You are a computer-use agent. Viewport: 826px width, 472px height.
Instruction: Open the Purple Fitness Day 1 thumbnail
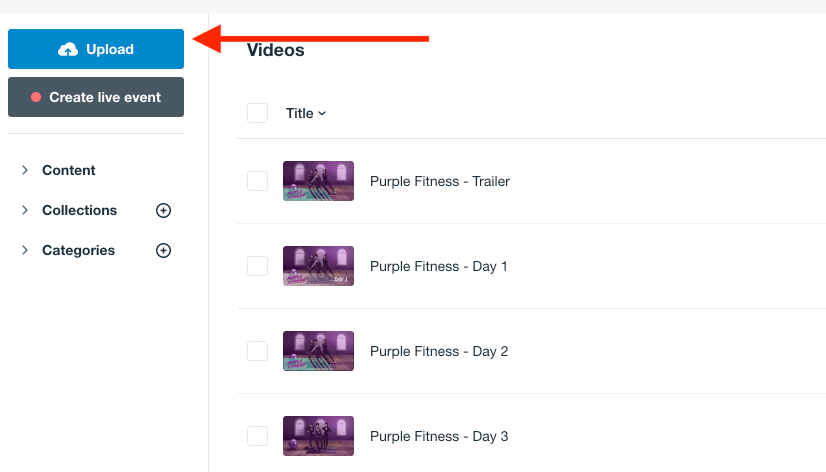click(318, 266)
